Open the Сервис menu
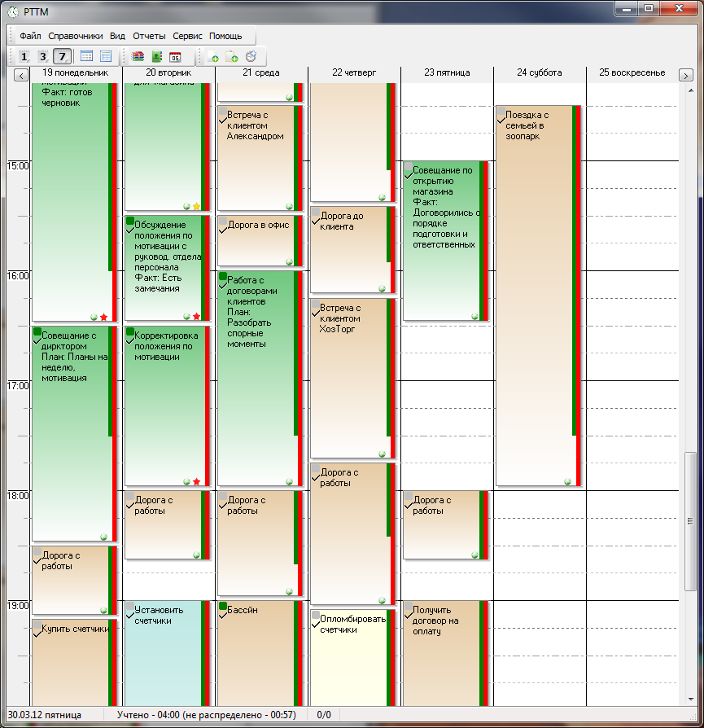 click(x=187, y=36)
